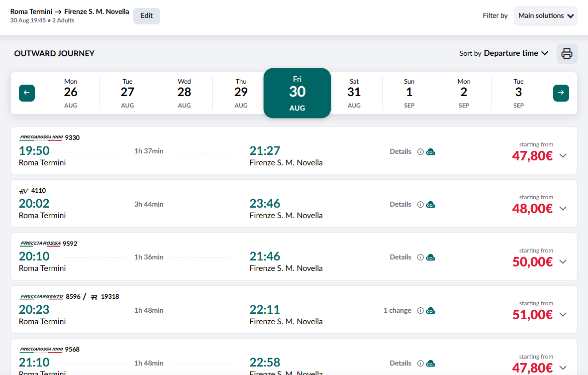This screenshot has height=375, width=588.
Task: Click RV logo of train 4110
Action: [x=24, y=191]
